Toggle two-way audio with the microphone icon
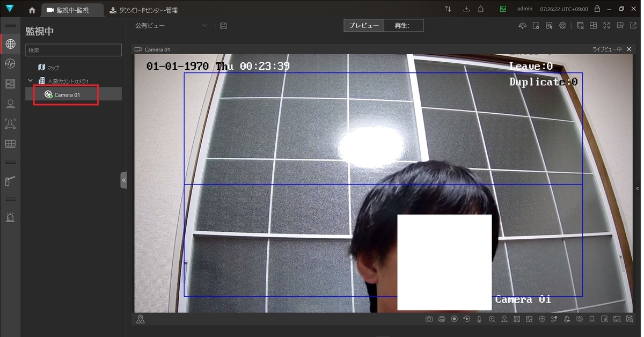 (479, 319)
